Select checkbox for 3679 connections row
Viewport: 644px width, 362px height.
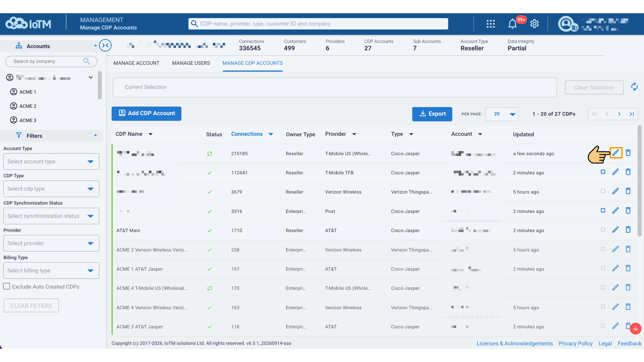coord(603,191)
